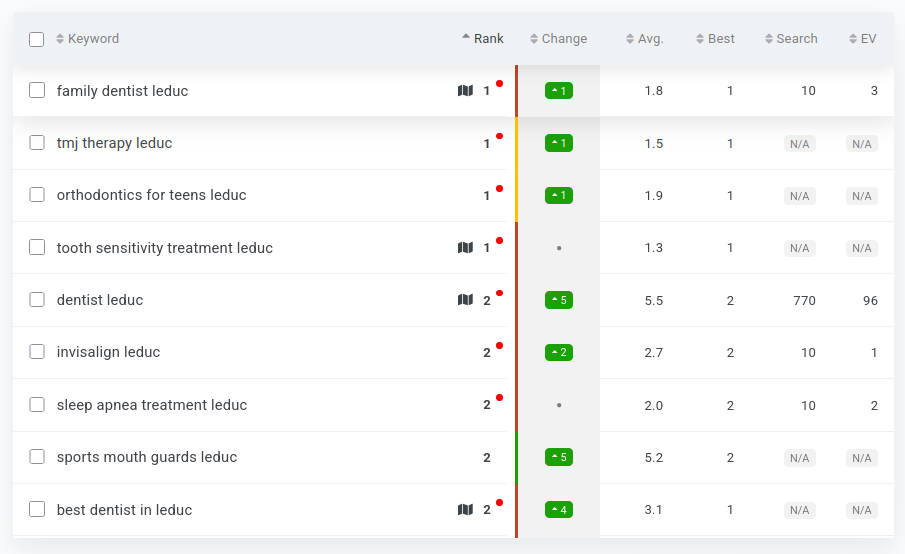Click green status bar on sports mouth guards row

click(x=517, y=458)
